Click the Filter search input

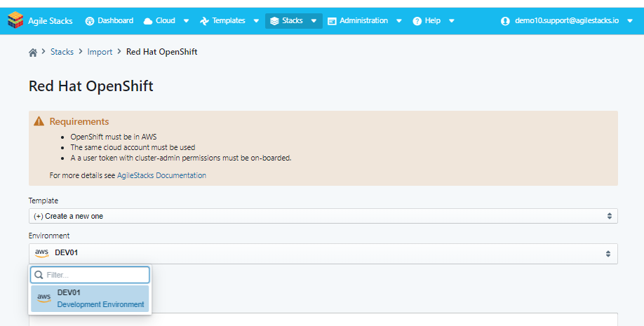[x=90, y=275]
